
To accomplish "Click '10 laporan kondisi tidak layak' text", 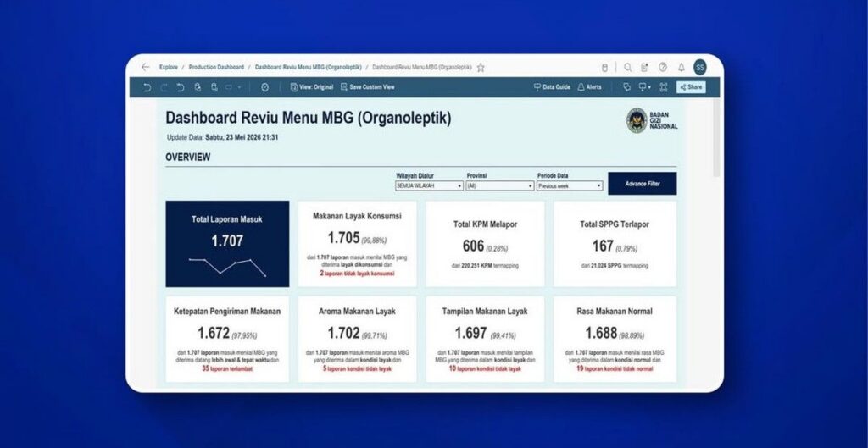I will [x=485, y=368].
